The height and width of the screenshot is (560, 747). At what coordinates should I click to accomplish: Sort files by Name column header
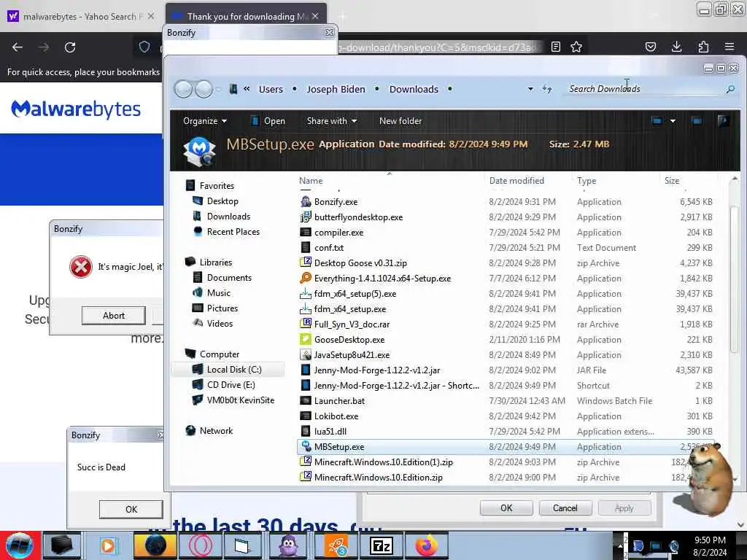[390, 181]
